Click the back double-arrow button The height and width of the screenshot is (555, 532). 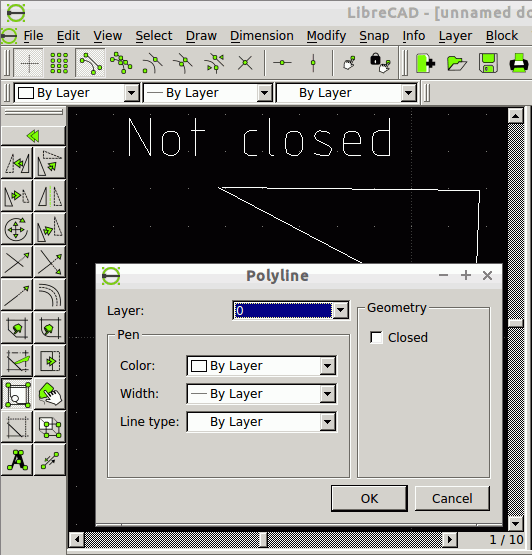tap(33, 136)
